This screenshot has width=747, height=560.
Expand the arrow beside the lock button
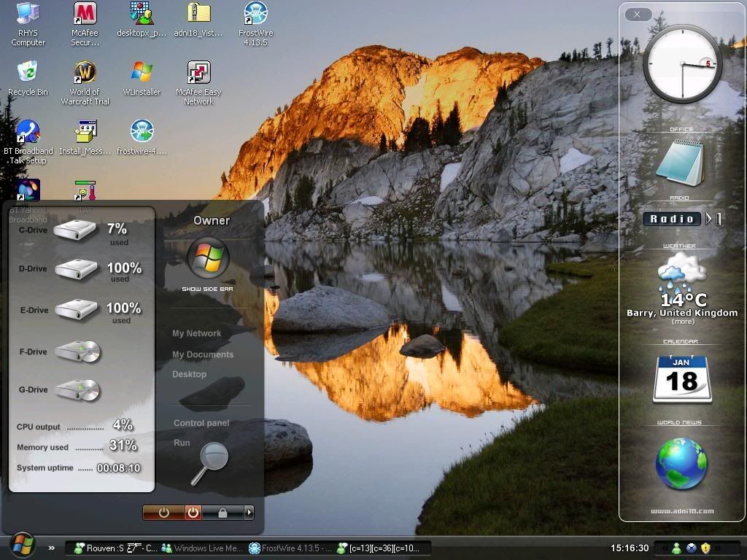pos(249,513)
